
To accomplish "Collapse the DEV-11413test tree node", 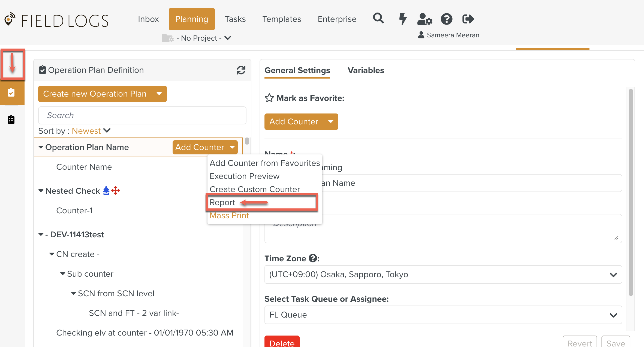I will [x=41, y=234].
